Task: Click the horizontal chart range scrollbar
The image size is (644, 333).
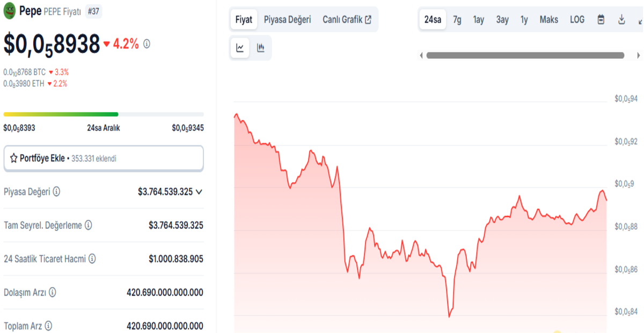Action: 525,55
